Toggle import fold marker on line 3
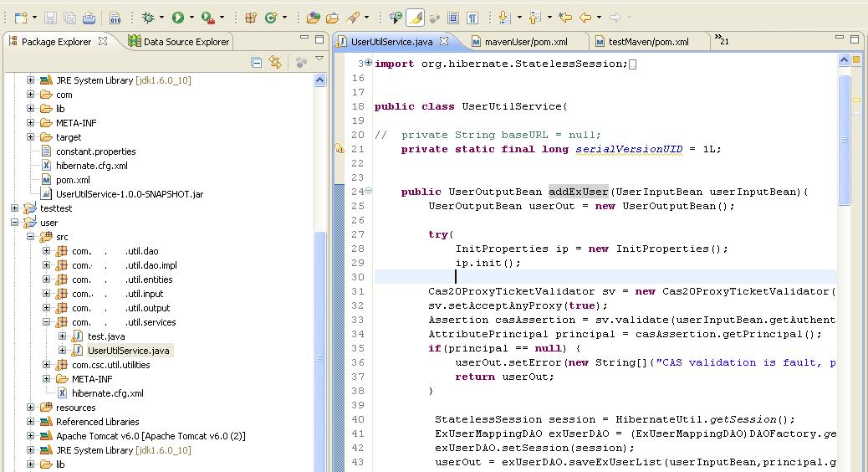Screen dimensions: 868x472 [x=368, y=63]
